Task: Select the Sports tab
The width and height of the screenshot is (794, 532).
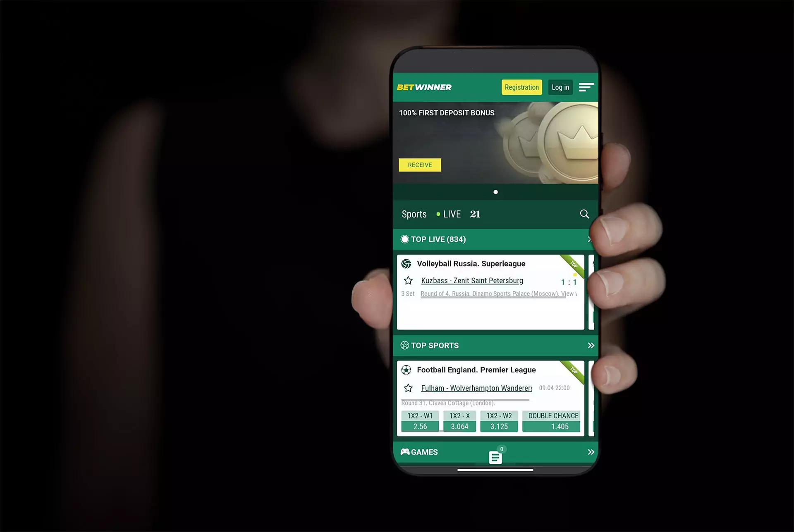Action: point(414,214)
